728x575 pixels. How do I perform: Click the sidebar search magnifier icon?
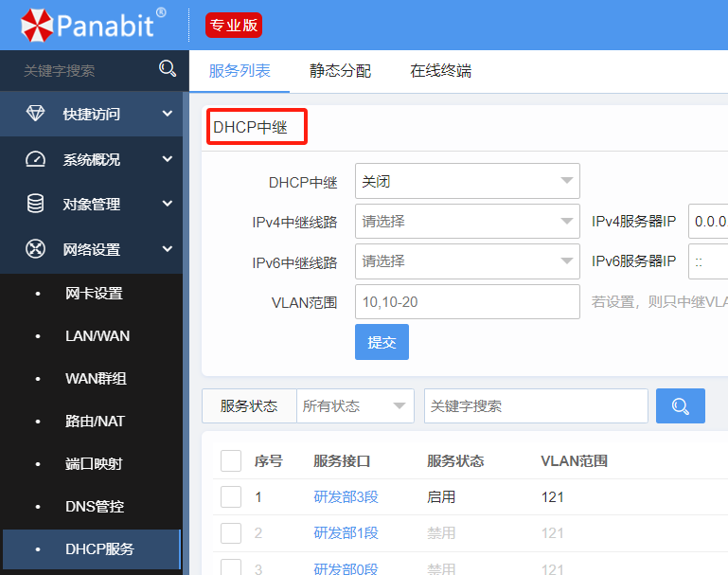pyautogui.click(x=168, y=69)
